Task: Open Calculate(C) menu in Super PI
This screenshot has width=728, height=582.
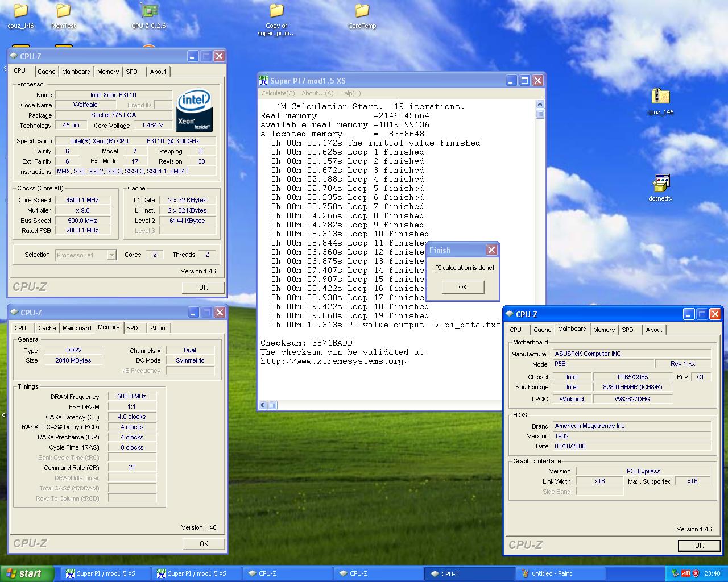Action: [278, 93]
